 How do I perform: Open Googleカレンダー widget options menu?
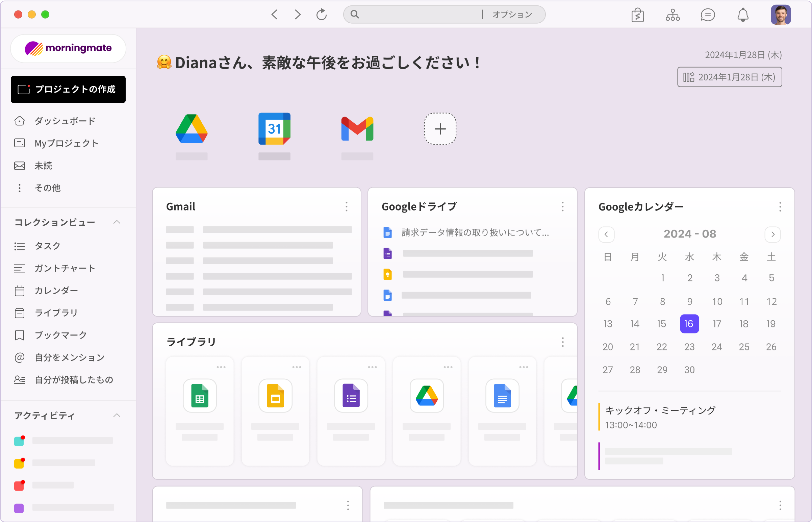pyautogui.click(x=780, y=207)
